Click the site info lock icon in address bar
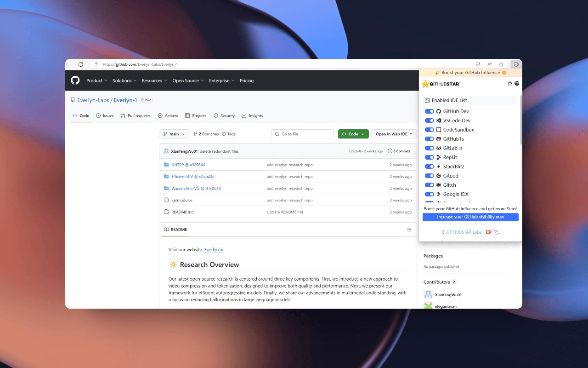The width and height of the screenshot is (588, 368). tap(96, 64)
